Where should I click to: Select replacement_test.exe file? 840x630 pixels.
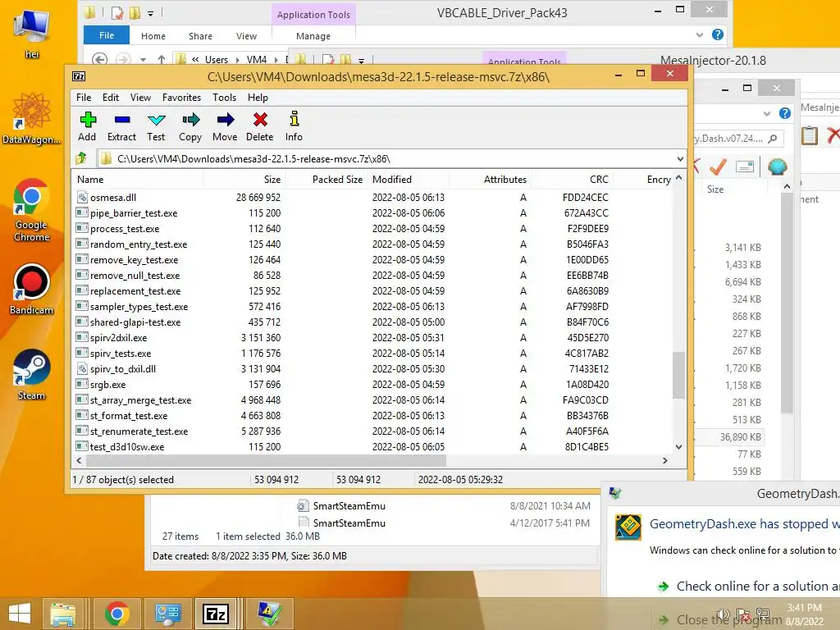click(135, 291)
